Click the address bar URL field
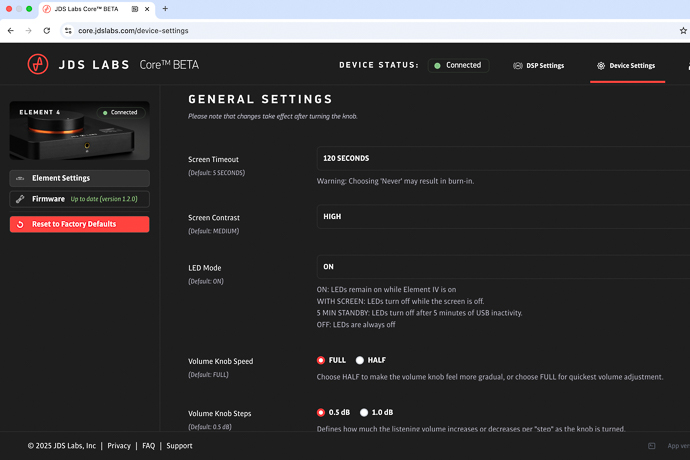 click(x=133, y=31)
